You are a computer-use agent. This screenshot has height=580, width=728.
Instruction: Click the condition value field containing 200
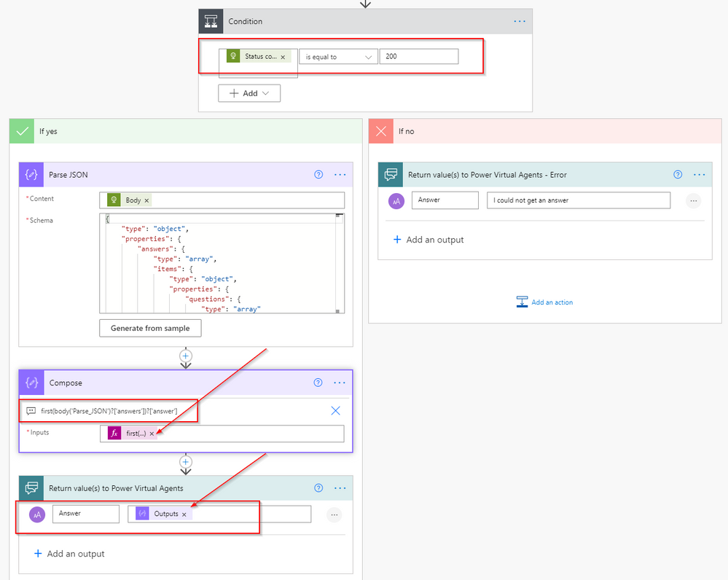[419, 57]
